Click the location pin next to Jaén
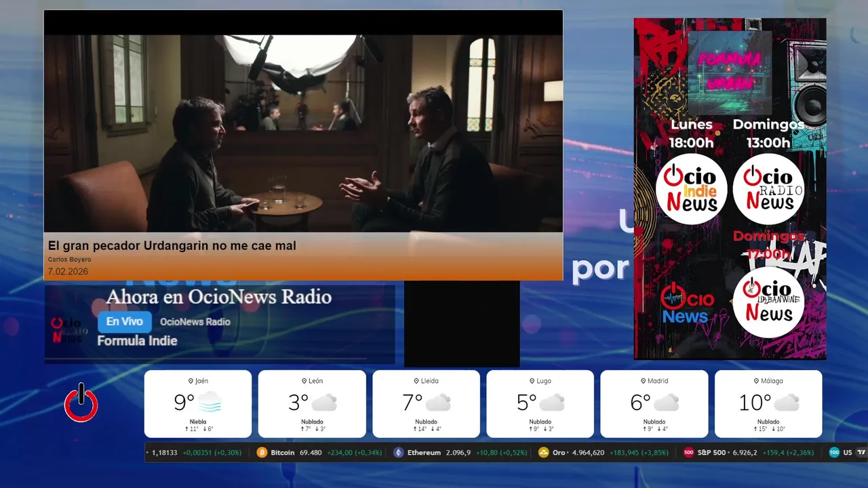Screen dimensions: 868x488 point(191,381)
